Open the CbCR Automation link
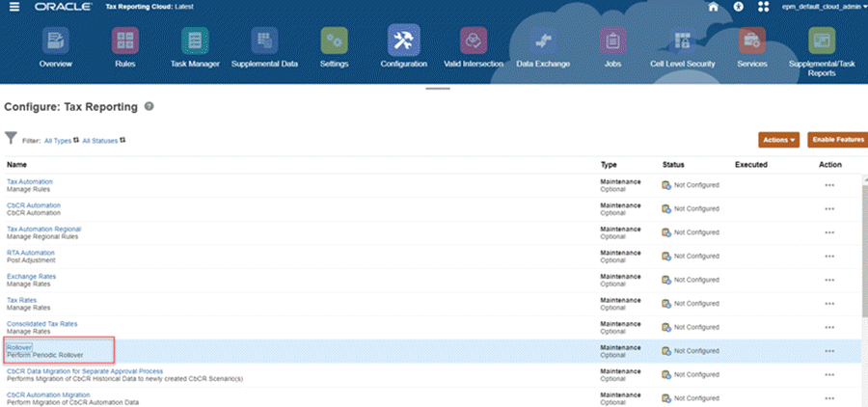Viewport: 868px width, 407px height. click(33, 205)
